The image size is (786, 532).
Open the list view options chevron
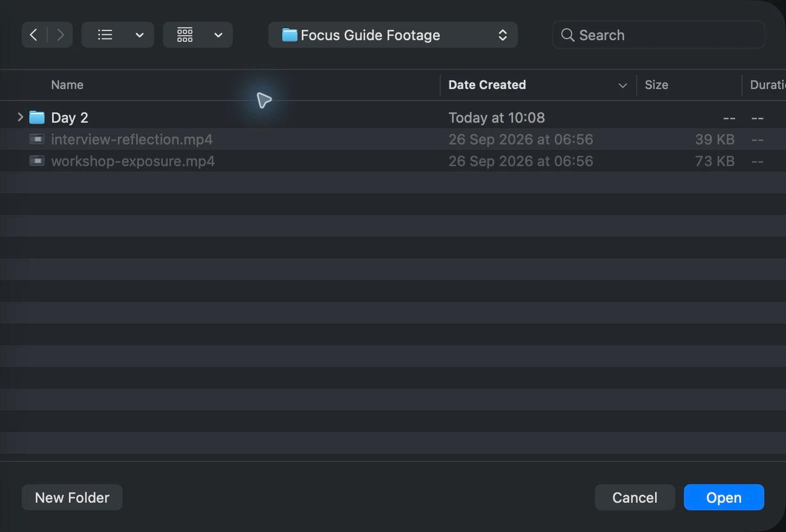[140, 35]
